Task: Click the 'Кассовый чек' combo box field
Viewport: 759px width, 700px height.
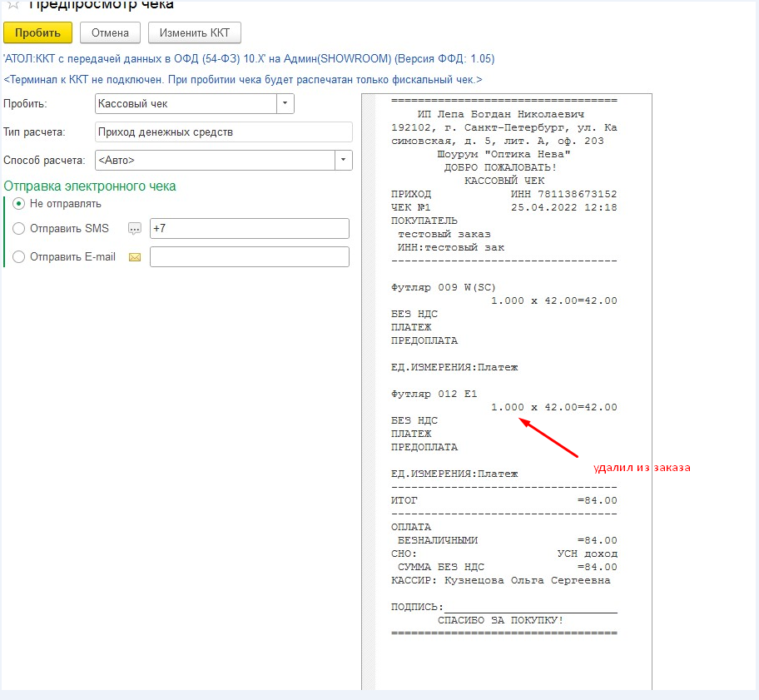Action: point(185,104)
